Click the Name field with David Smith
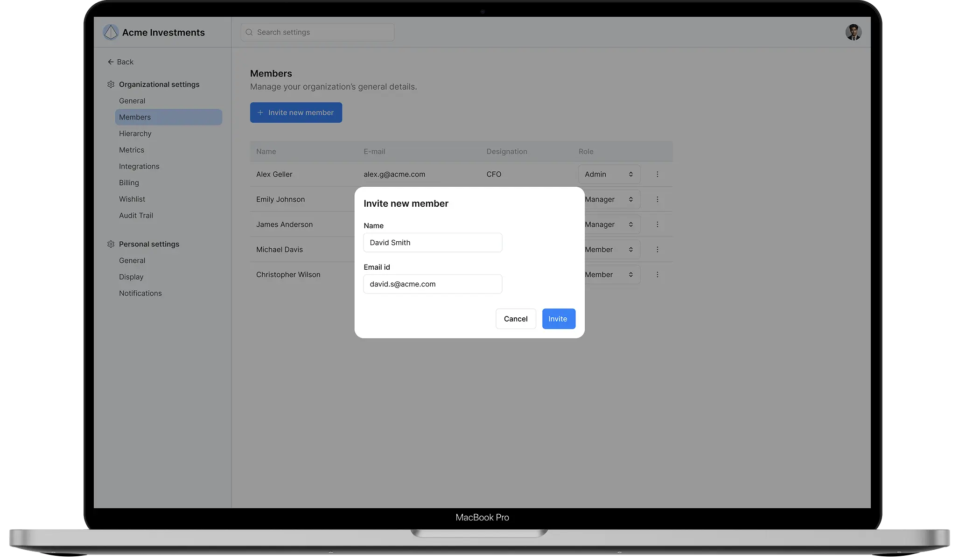Viewport: 959px width, 560px height. (433, 243)
